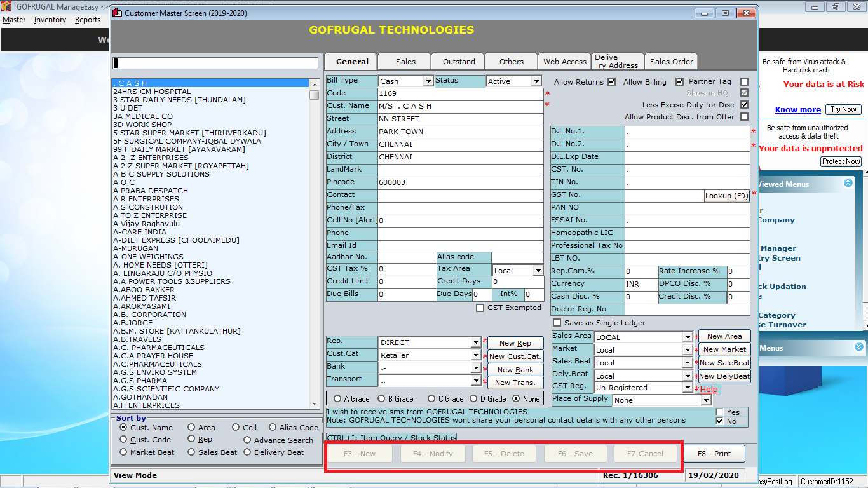Choose the A Grade radio button

click(337, 399)
